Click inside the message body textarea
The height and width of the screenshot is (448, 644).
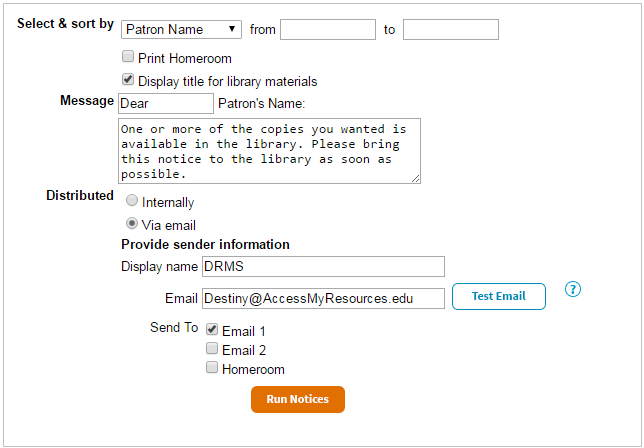coord(268,151)
